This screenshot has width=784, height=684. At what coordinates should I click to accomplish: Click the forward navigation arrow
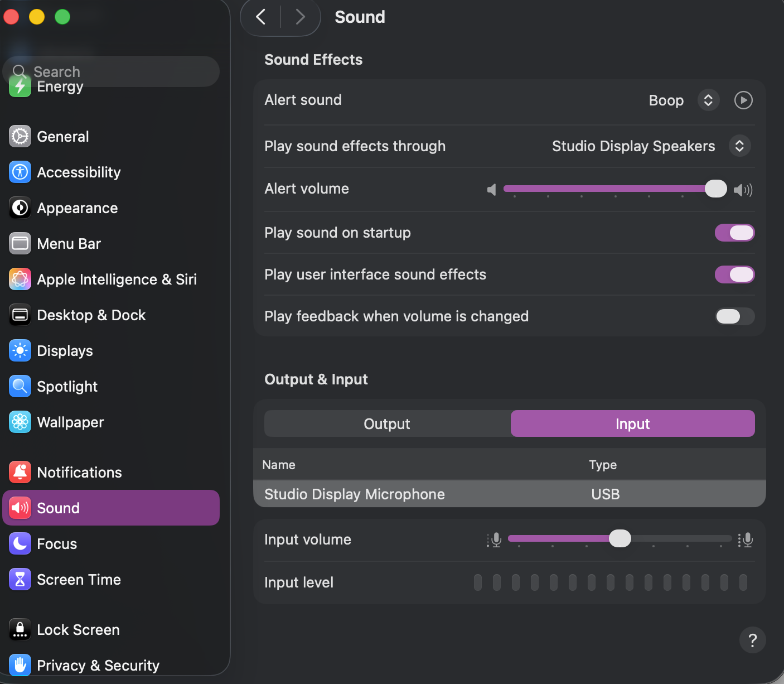(300, 17)
